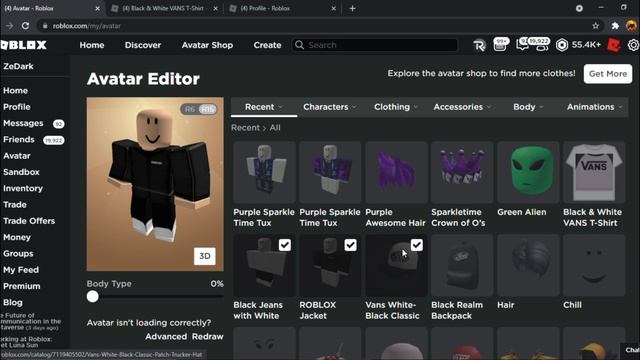Click the Body Type slider handle
Viewport: 640px width, 360px height.
[93, 296]
